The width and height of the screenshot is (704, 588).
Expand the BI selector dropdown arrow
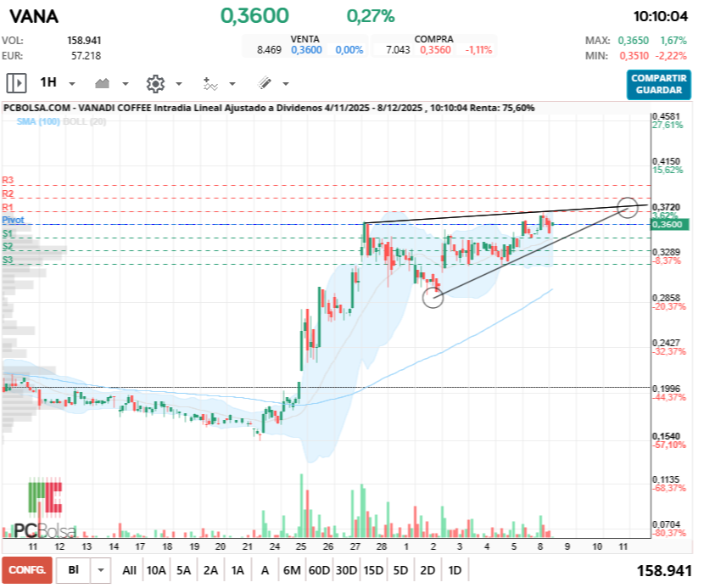pyautogui.click(x=99, y=570)
